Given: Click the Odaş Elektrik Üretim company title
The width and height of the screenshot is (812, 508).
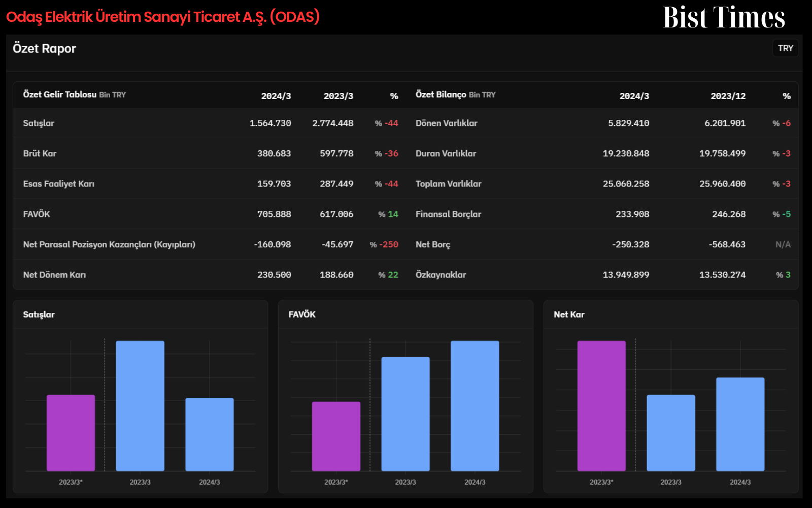Looking at the screenshot, I should click(163, 17).
